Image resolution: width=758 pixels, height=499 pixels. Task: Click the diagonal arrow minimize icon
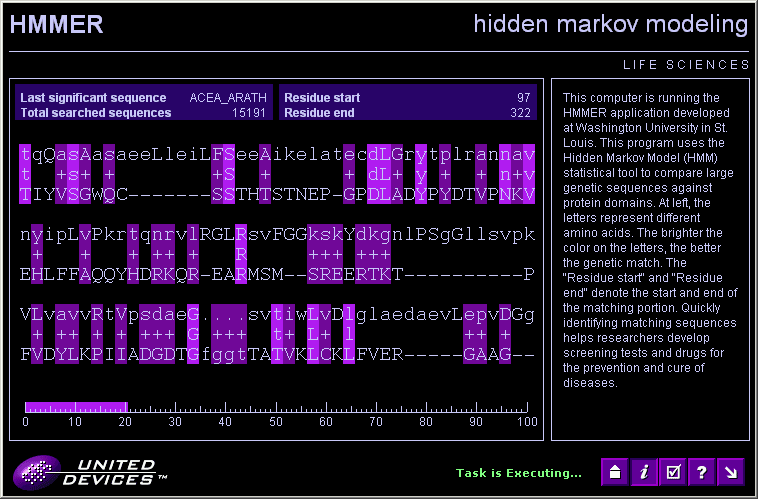click(x=731, y=472)
